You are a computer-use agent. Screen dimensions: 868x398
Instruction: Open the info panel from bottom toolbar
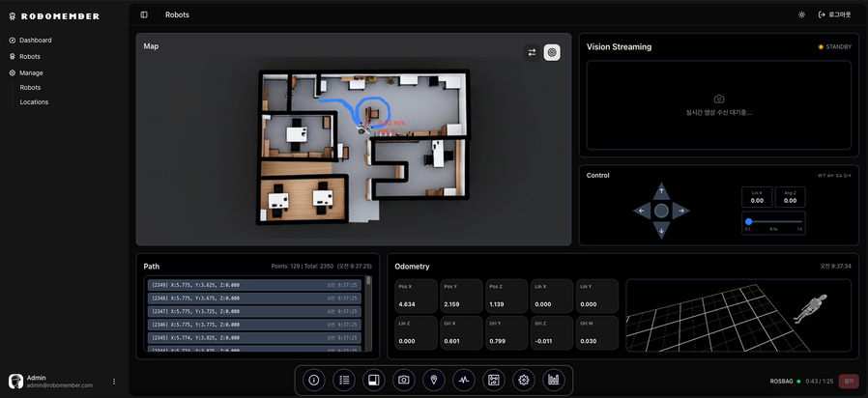click(313, 381)
